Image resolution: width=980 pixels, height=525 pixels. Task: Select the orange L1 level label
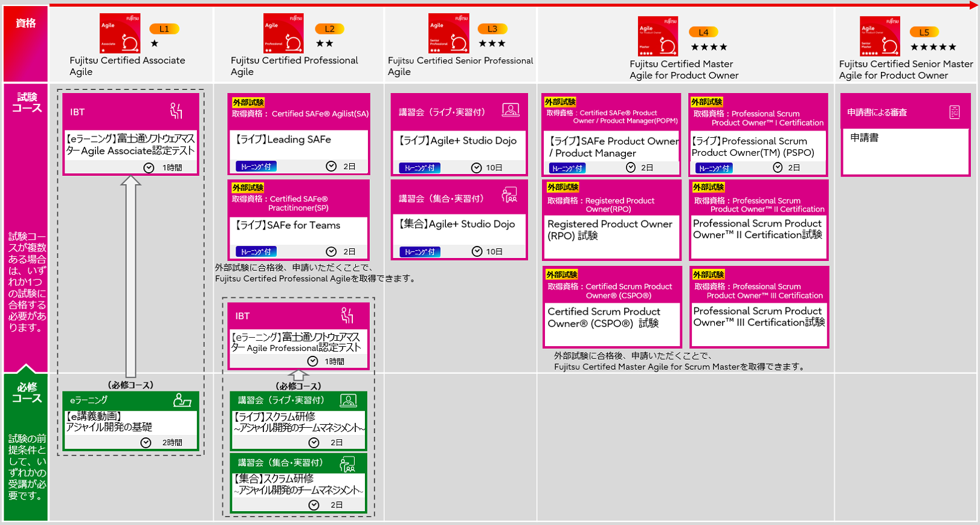164,29
